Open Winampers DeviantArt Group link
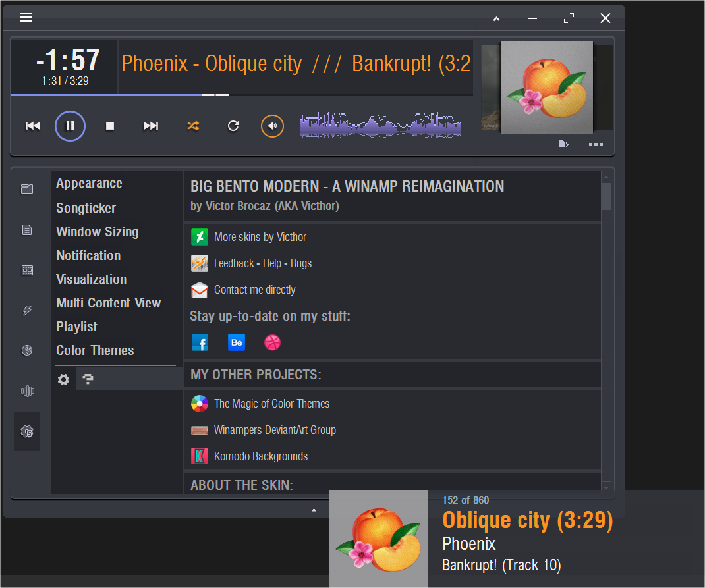The image size is (705, 588). coord(275,431)
